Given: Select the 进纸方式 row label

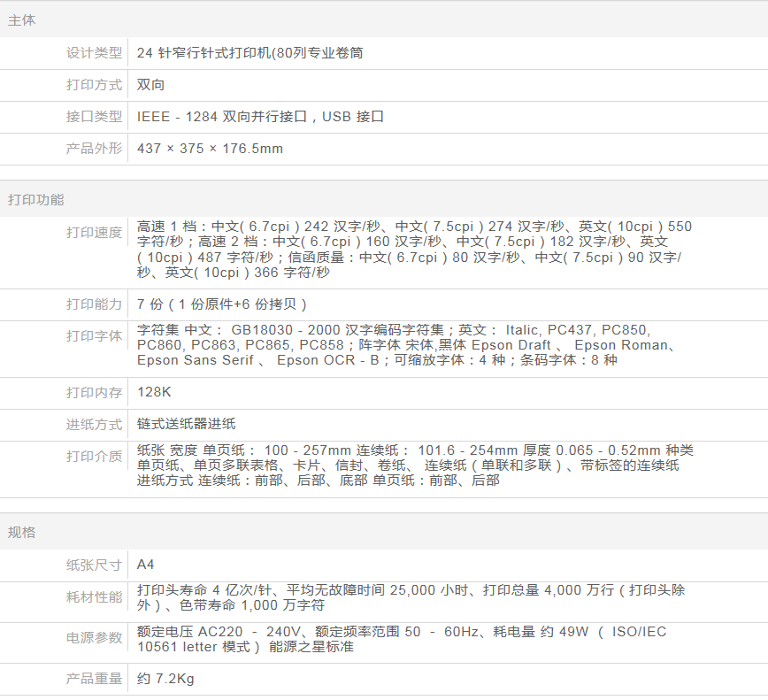Looking at the screenshot, I should (x=94, y=425).
